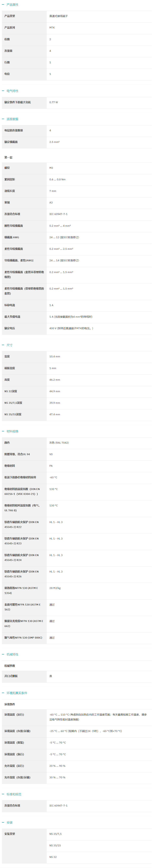Select the 额定电压 value starting 400 V
The image size is (153, 868).
tap(71, 328)
